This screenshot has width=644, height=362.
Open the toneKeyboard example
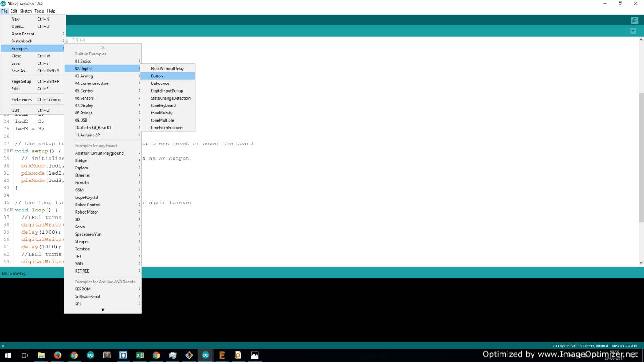tap(168, 105)
